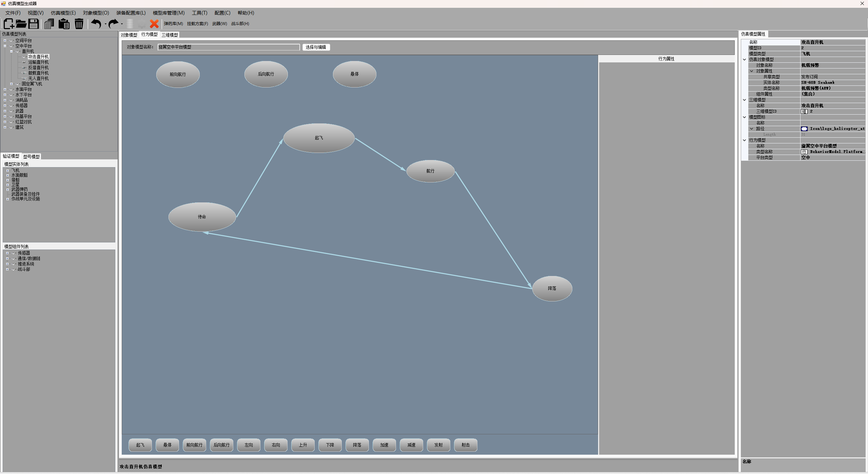The width and height of the screenshot is (868, 474).
Task: Collapse the 空中平台 tree node
Action: pos(5,46)
